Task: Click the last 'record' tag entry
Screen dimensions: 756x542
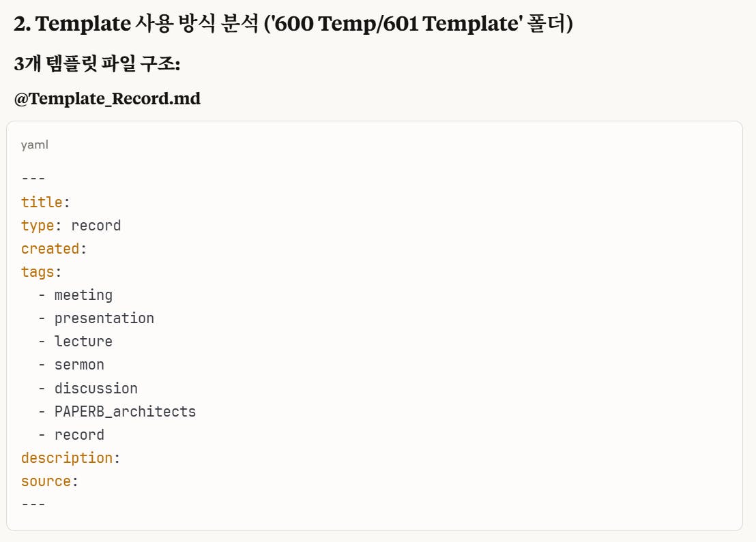Action: [79, 434]
